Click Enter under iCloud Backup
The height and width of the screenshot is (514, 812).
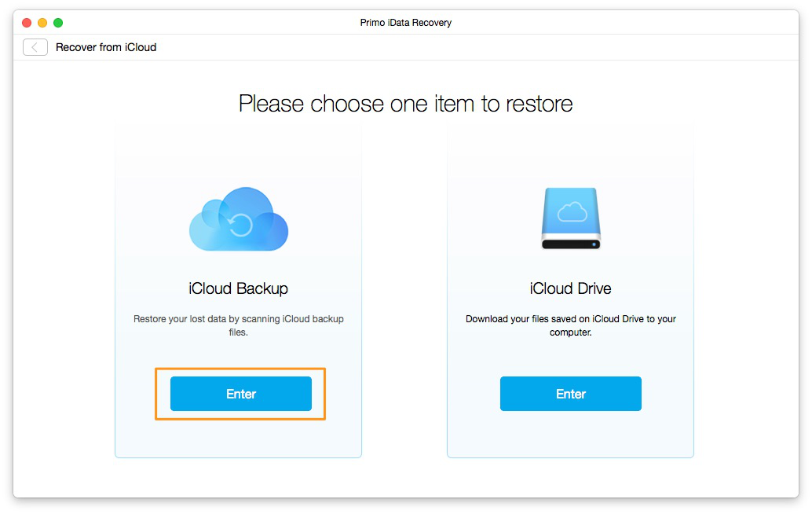241,394
